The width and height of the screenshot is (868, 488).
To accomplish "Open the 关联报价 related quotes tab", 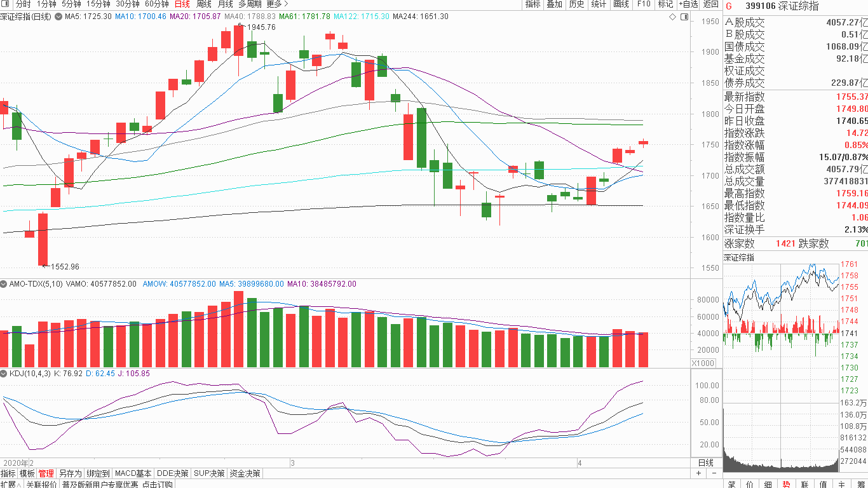I will 42,484.
